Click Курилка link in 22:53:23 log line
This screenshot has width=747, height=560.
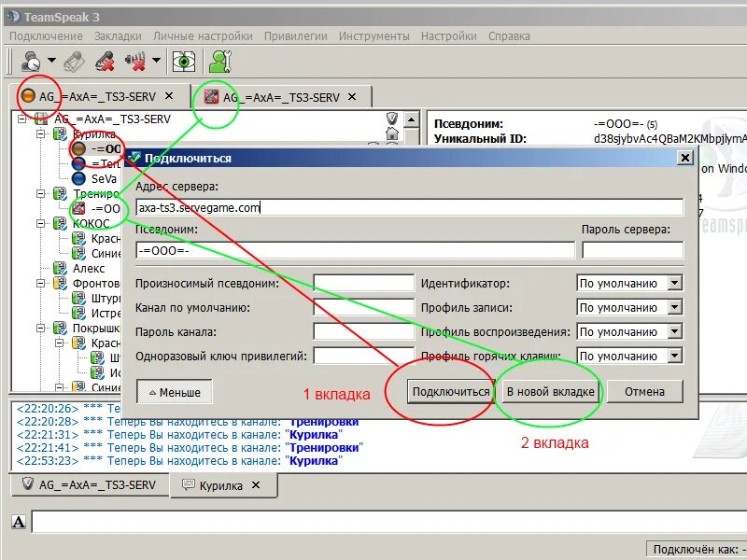click(314, 460)
